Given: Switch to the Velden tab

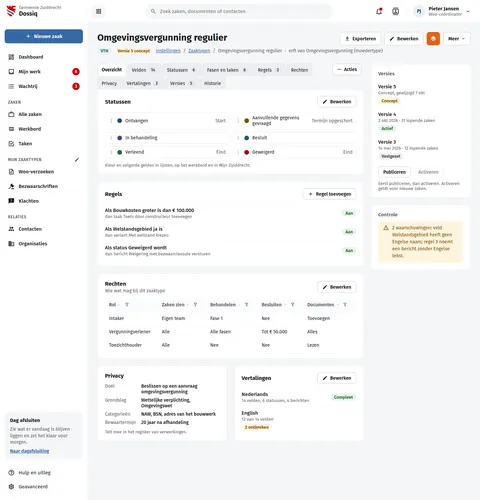Looking at the screenshot, I should (143, 70).
